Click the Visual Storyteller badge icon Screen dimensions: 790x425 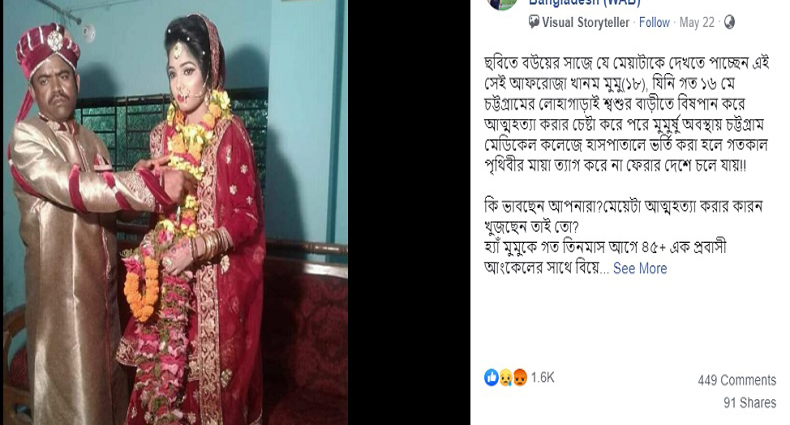(x=534, y=22)
